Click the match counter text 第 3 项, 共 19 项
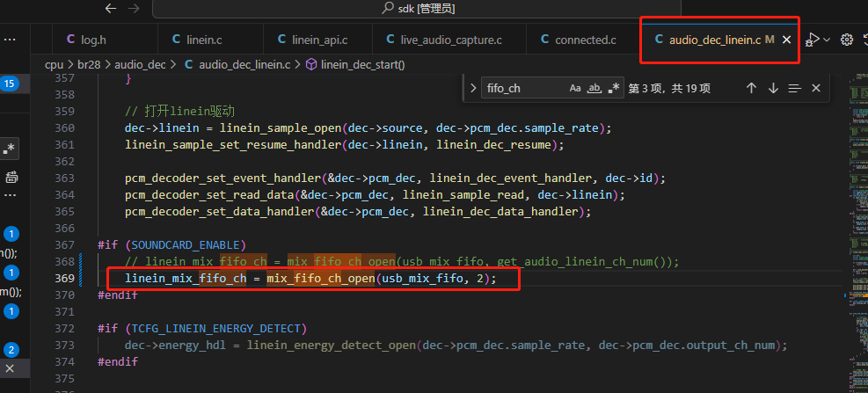 (x=669, y=89)
